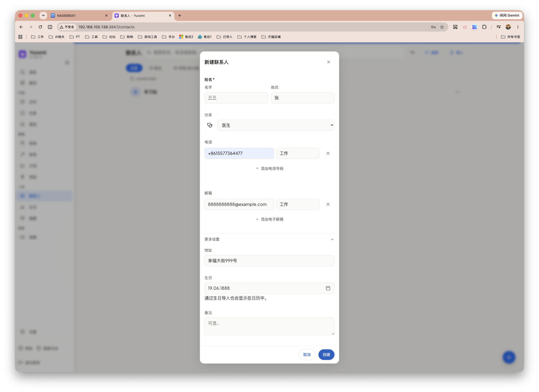Open the 工作 bookmark folder
This screenshot has width=539, height=392.
click(x=37, y=37)
